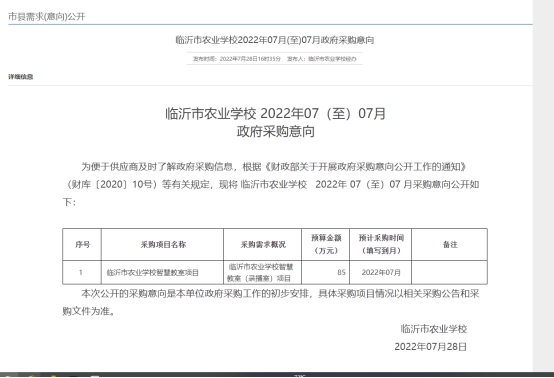Click the 2022年07月 purchase time cell
Screen dimensions: 554x378
click(x=381, y=272)
